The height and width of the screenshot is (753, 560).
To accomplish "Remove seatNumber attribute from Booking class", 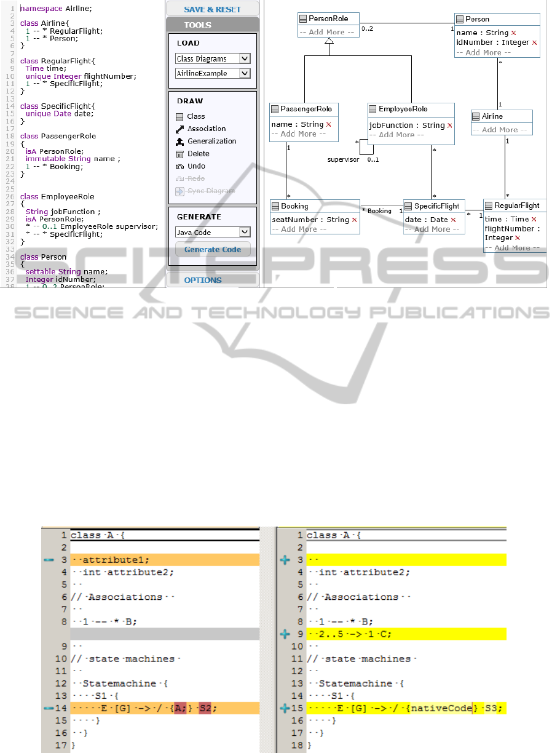I will [354, 220].
